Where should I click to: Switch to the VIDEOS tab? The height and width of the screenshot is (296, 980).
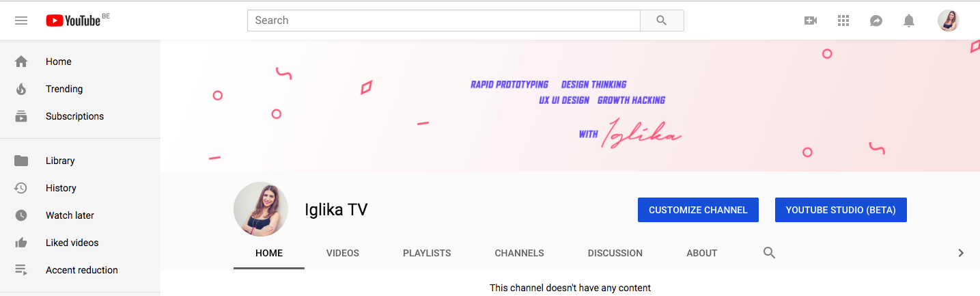[343, 253]
